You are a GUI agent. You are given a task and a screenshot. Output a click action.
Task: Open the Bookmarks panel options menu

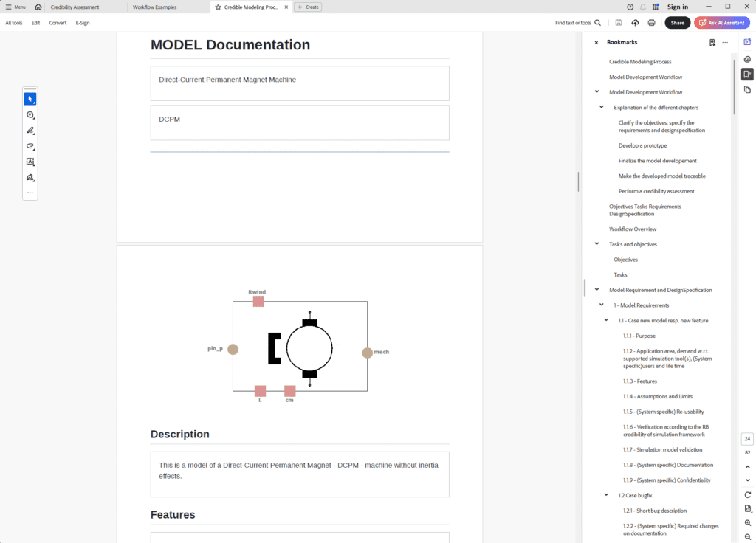pos(725,42)
